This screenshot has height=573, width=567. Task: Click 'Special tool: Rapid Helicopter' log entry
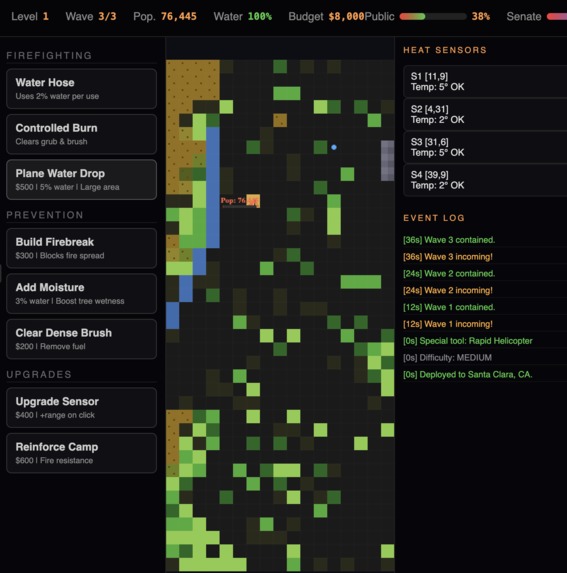(468, 341)
